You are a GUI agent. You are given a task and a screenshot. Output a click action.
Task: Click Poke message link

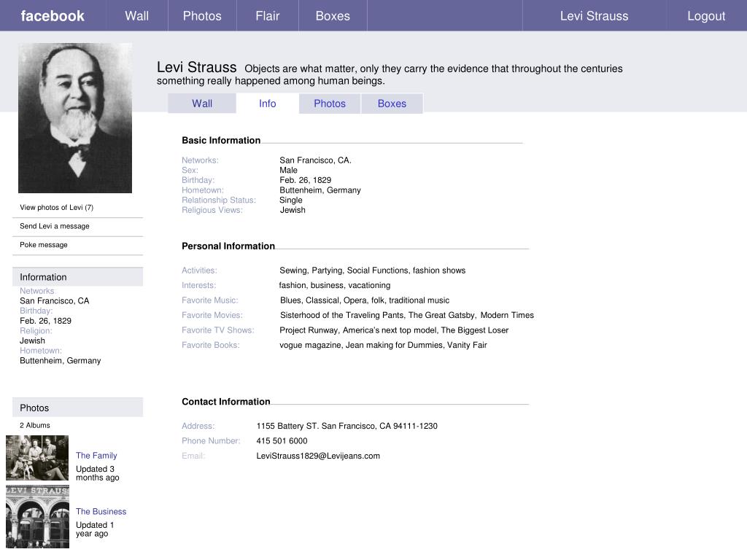[x=43, y=245]
